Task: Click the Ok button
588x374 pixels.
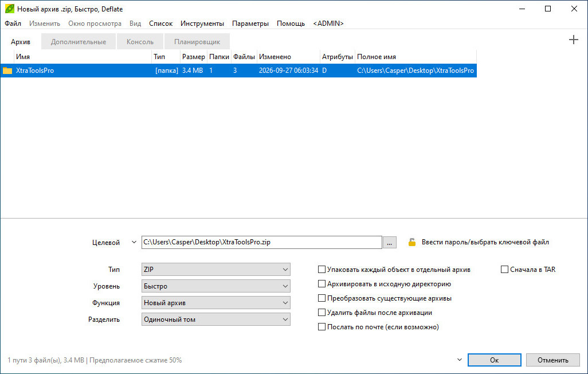Action: pos(494,360)
